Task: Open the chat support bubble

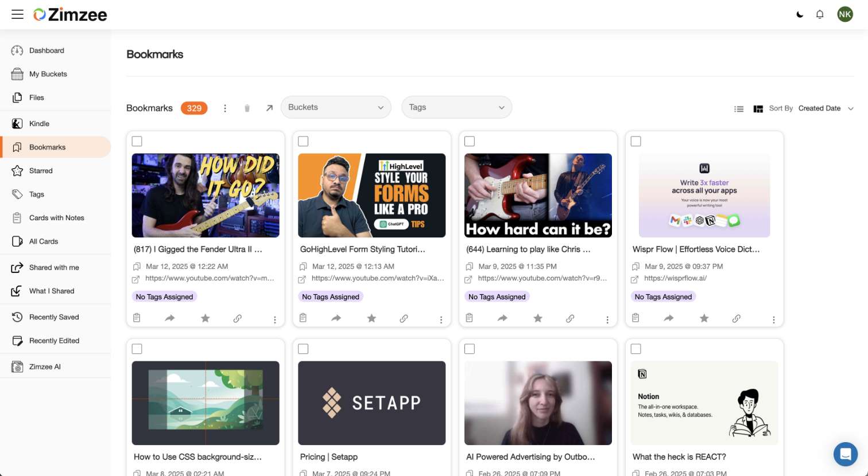Action: 845,454
